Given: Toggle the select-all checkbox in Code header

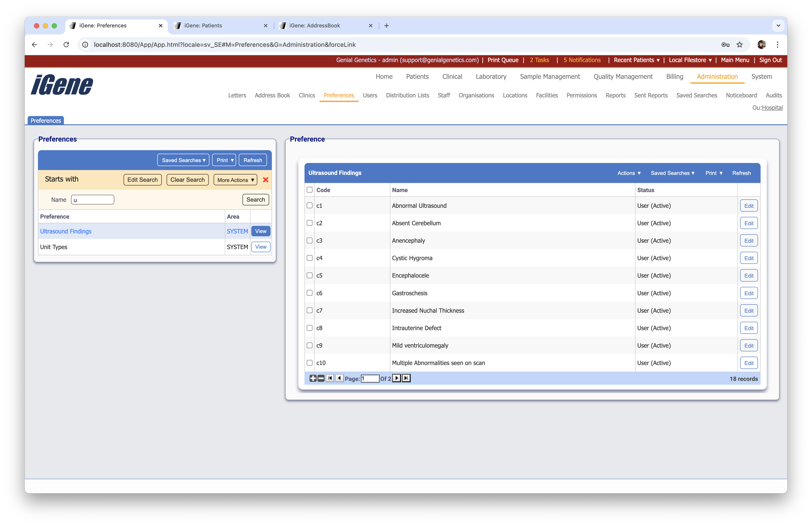Looking at the screenshot, I should (x=309, y=190).
